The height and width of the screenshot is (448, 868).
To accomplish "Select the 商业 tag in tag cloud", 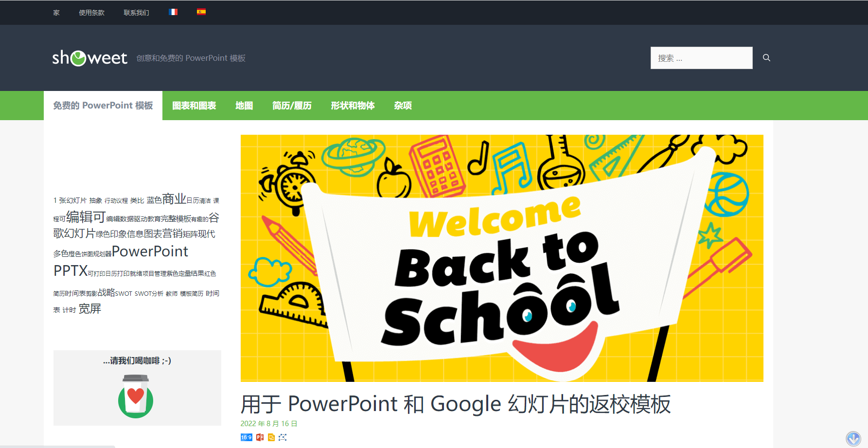I will coord(174,199).
